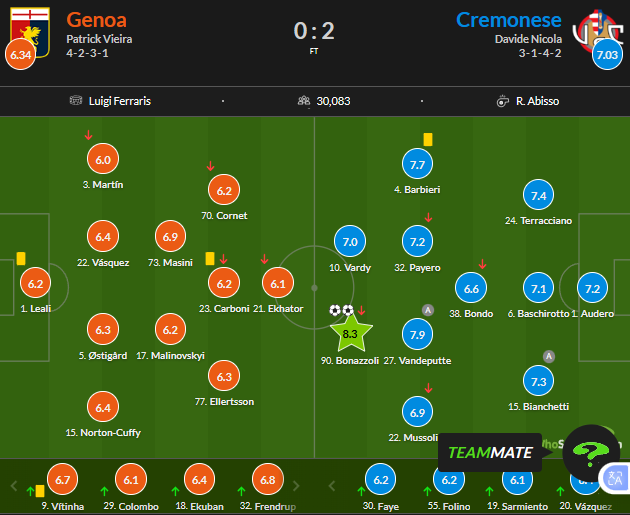Click the yellow card icon above Barbieri
The height and width of the screenshot is (515, 630).
point(427,141)
